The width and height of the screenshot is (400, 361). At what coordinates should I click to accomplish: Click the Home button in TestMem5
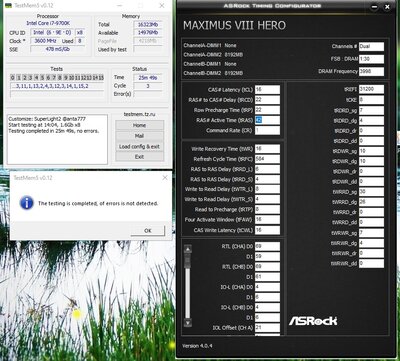tap(139, 125)
